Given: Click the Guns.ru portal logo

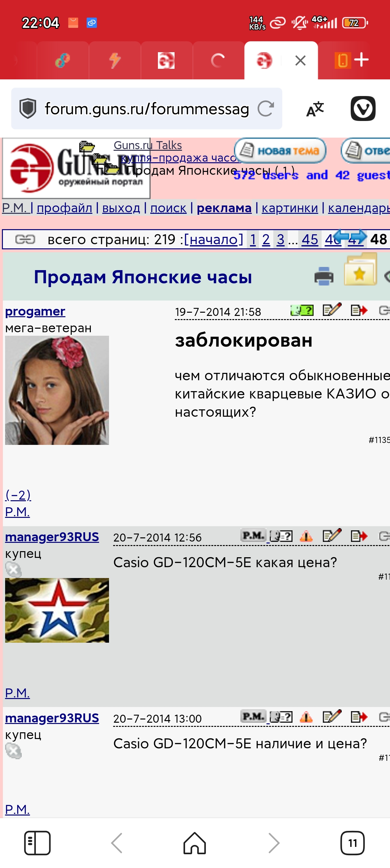Looking at the screenshot, I should (x=76, y=168).
